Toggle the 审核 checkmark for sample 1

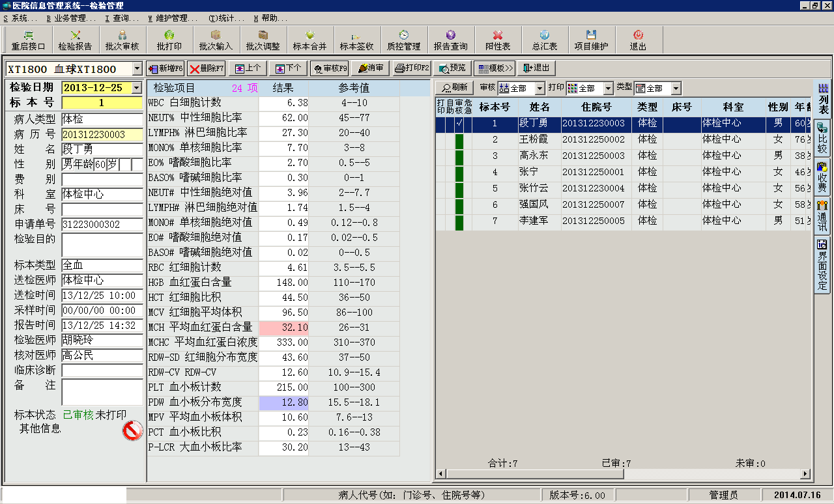[x=459, y=123]
